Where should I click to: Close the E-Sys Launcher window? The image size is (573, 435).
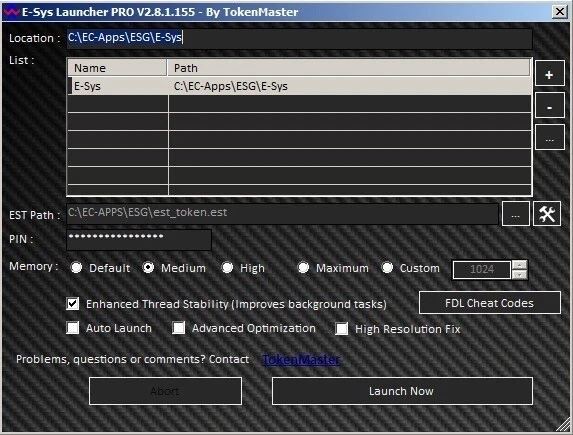coord(560,12)
